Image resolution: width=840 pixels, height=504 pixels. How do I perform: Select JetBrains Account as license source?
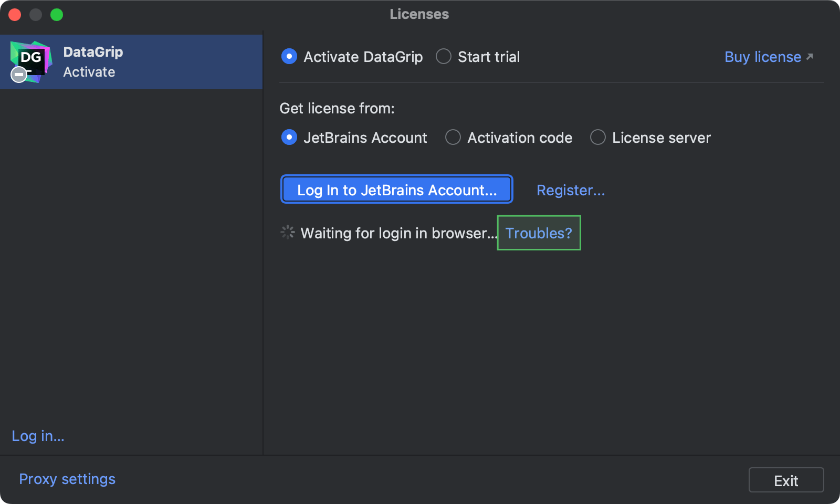289,137
